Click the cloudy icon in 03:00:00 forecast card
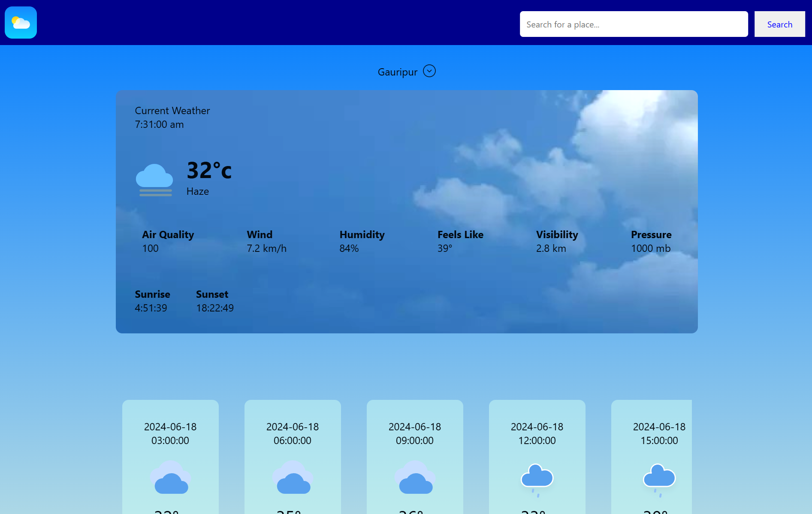This screenshot has width=812, height=514. coord(170,477)
